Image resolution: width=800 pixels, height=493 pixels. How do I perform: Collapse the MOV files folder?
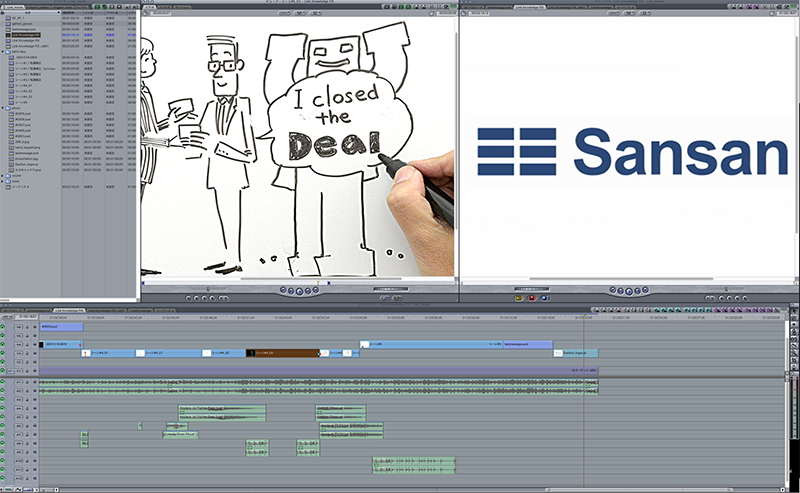(3, 52)
